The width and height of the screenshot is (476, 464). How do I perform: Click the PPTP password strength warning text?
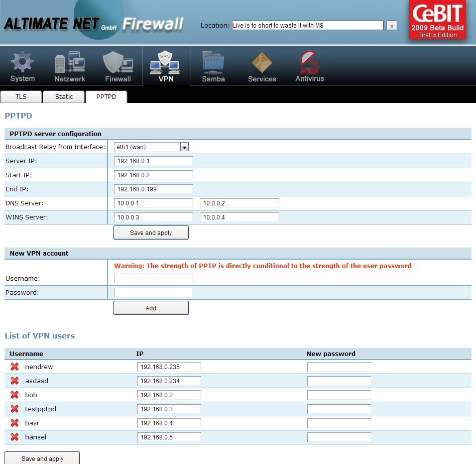263,266
